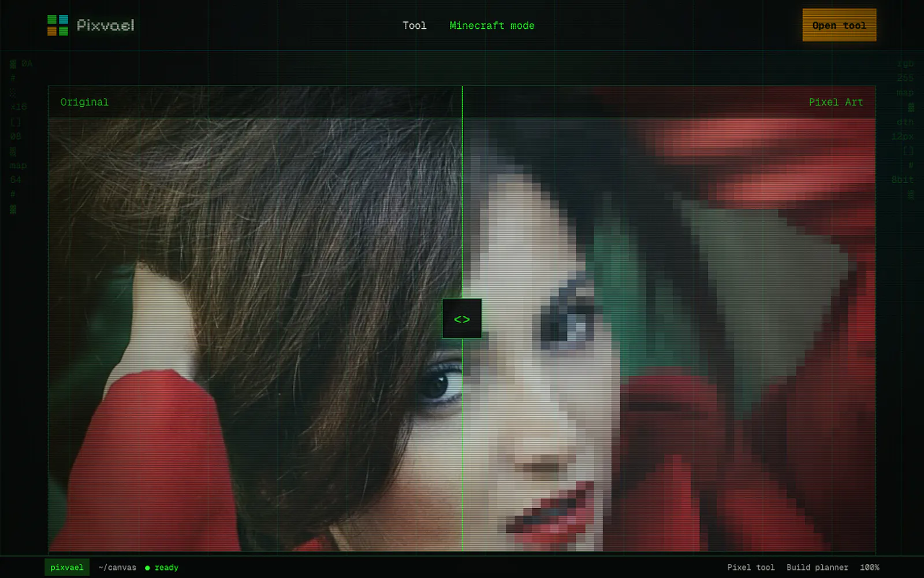Click the 100% zoom value

869,568
